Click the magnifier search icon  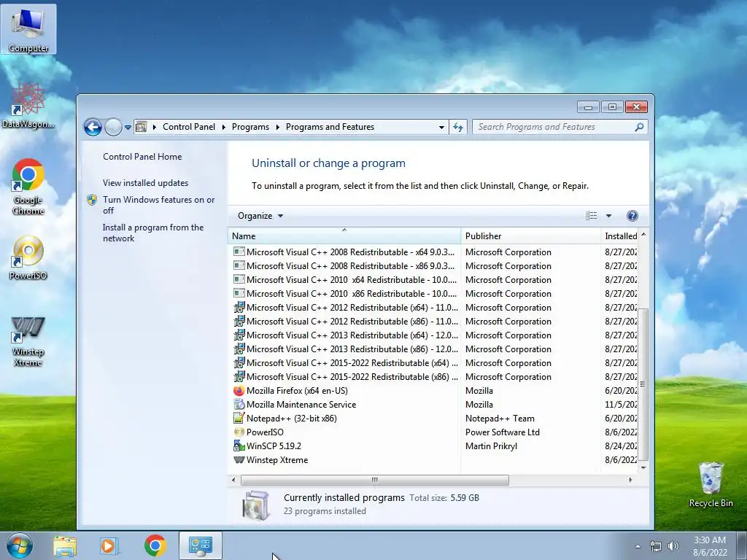click(x=639, y=127)
